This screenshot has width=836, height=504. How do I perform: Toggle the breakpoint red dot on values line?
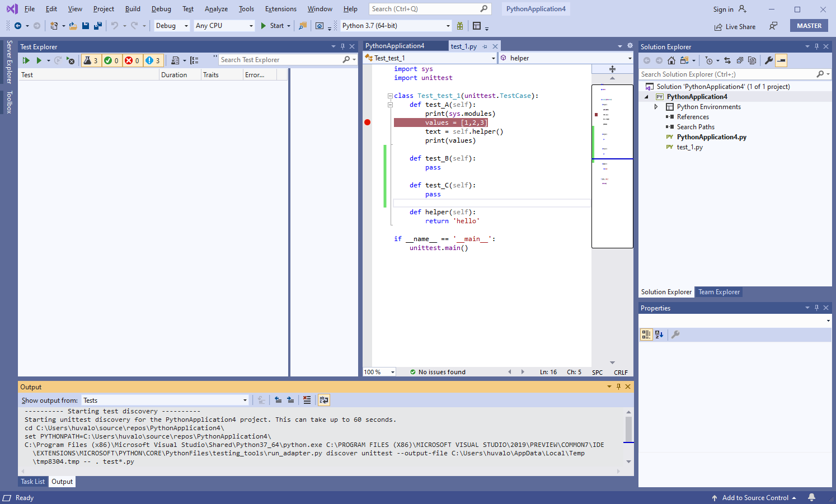[x=368, y=122]
